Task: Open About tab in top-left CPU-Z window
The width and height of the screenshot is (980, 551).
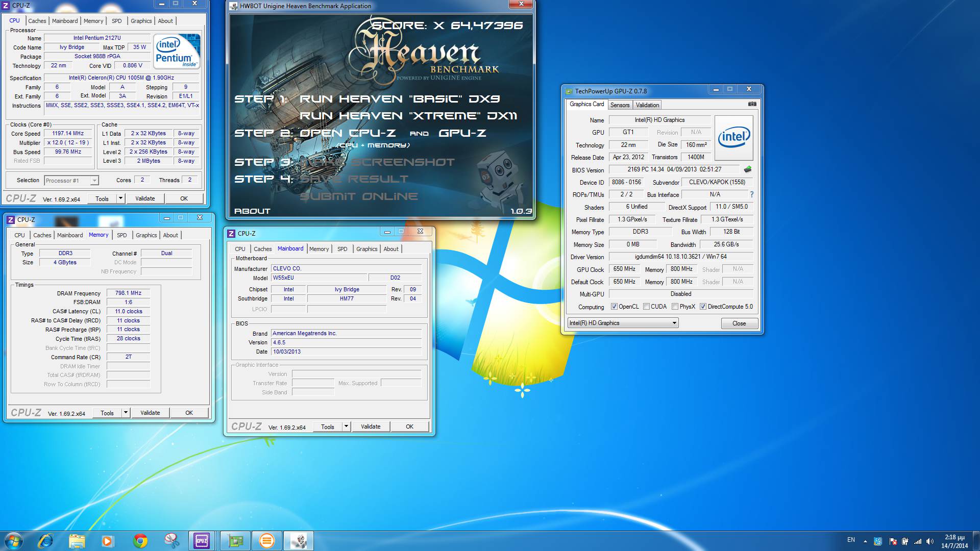Action: [165, 21]
